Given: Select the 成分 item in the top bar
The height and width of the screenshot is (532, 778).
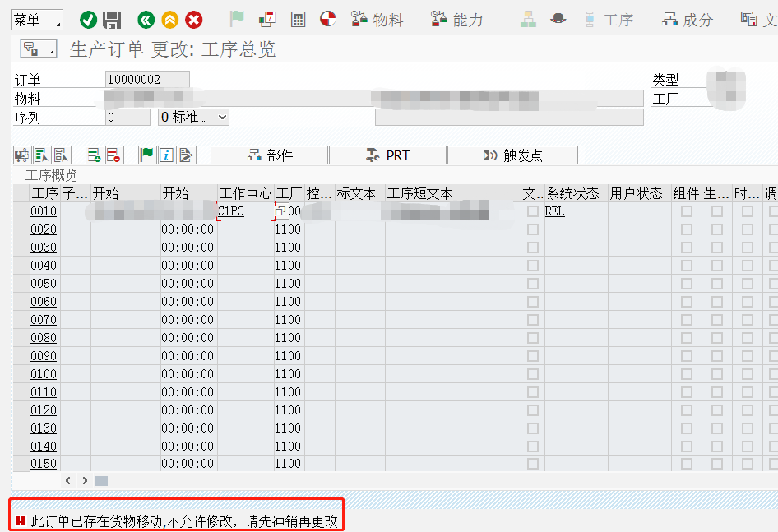Looking at the screenshot, I should pos(689,19).
